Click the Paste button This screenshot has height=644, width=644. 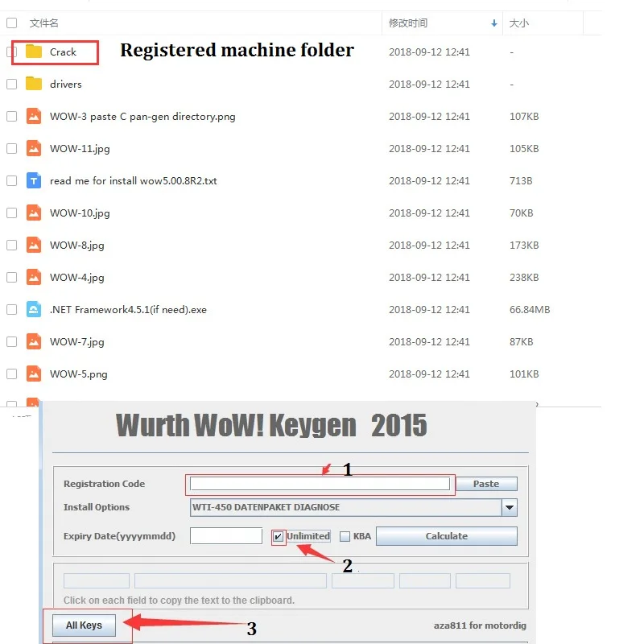486,484
